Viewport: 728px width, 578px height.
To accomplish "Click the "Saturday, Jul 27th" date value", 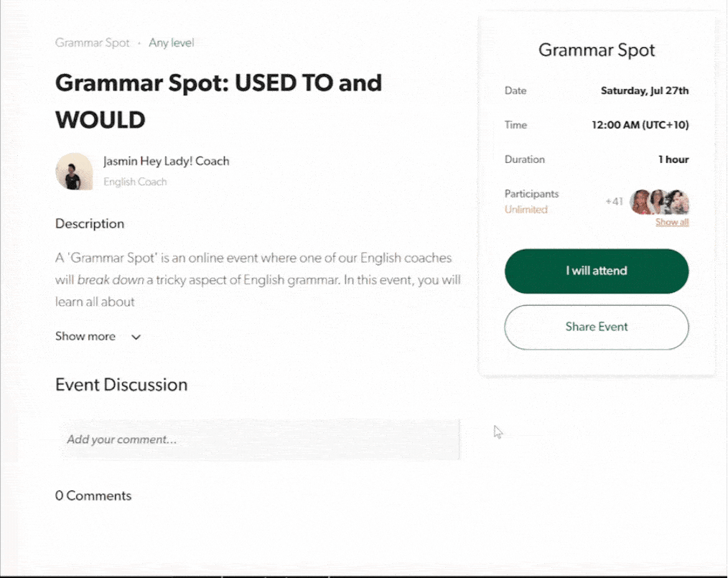I will coord(644,90).
